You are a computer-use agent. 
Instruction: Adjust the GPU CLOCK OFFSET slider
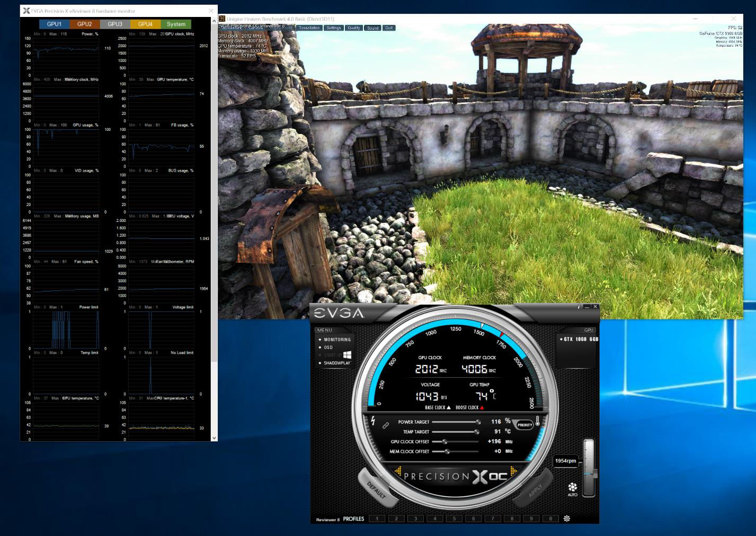coord(446,442)
